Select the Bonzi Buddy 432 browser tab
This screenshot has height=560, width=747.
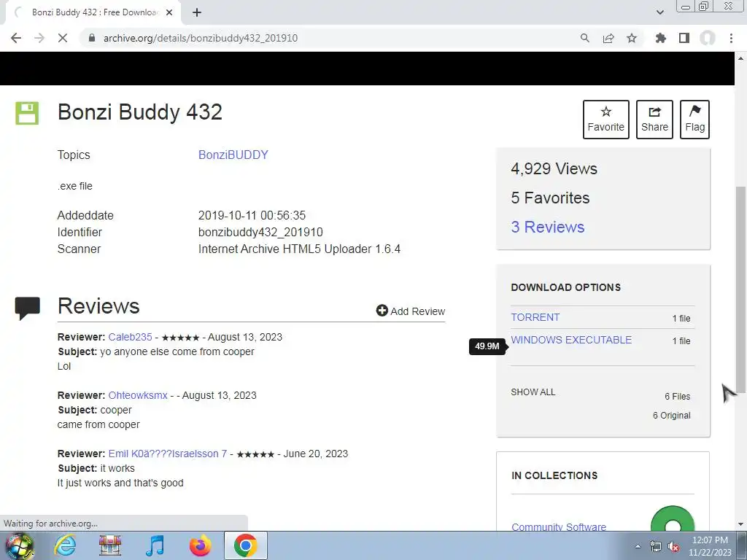coord(93,12)
